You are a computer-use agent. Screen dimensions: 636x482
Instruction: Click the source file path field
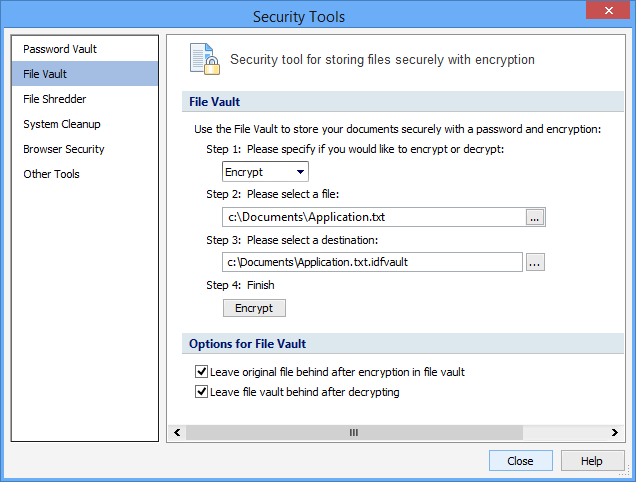(x=372, y=217)
